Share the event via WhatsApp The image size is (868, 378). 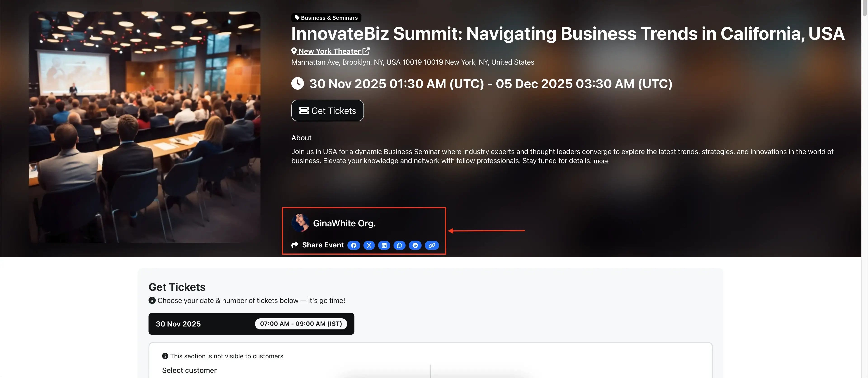(399, 245)
